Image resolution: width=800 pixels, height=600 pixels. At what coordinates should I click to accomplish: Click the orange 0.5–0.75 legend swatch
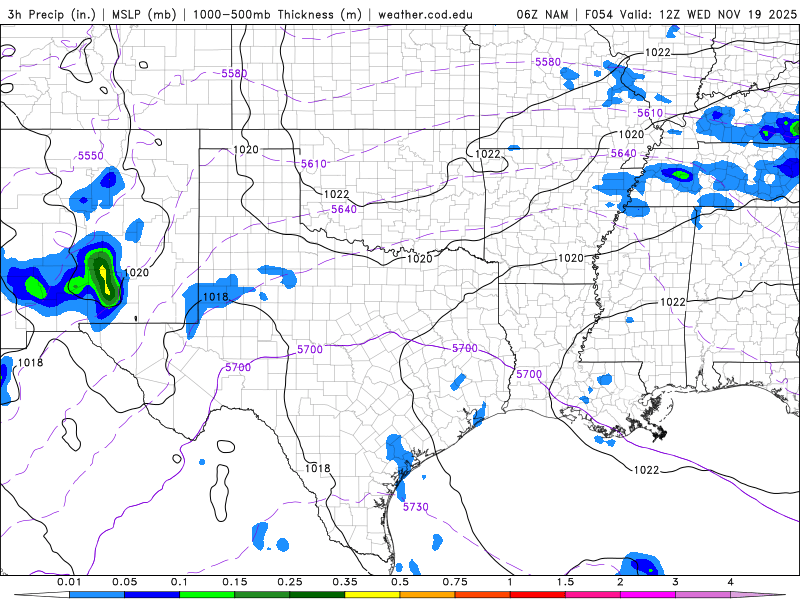(428, 595)
